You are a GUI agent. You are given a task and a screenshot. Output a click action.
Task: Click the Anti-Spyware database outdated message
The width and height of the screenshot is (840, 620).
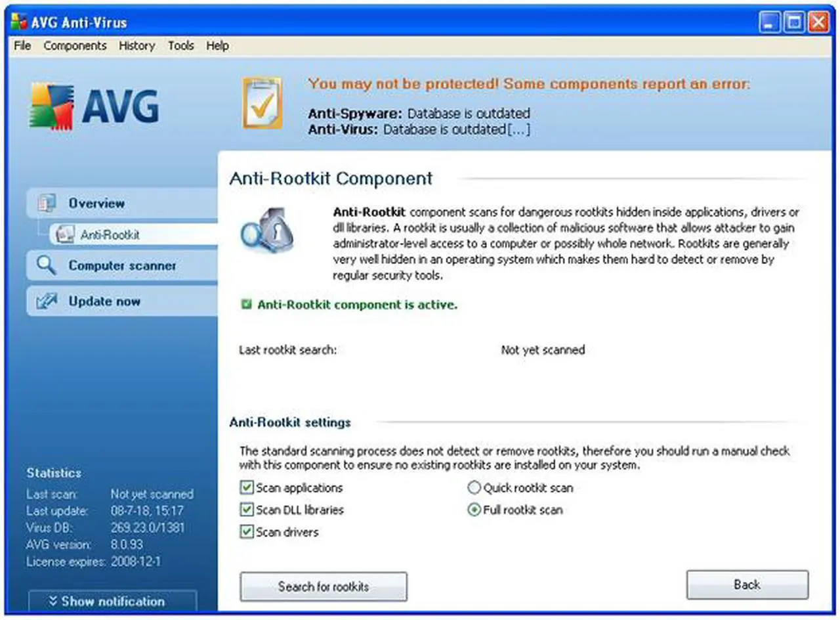[x=419, y=113]
